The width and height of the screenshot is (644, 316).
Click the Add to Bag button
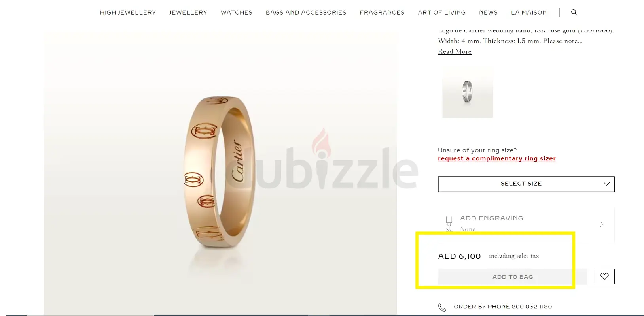(x=513, y=277)
